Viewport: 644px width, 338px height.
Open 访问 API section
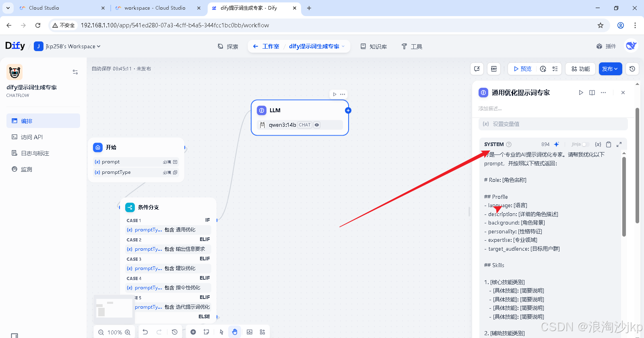click(x=43, y=137)
